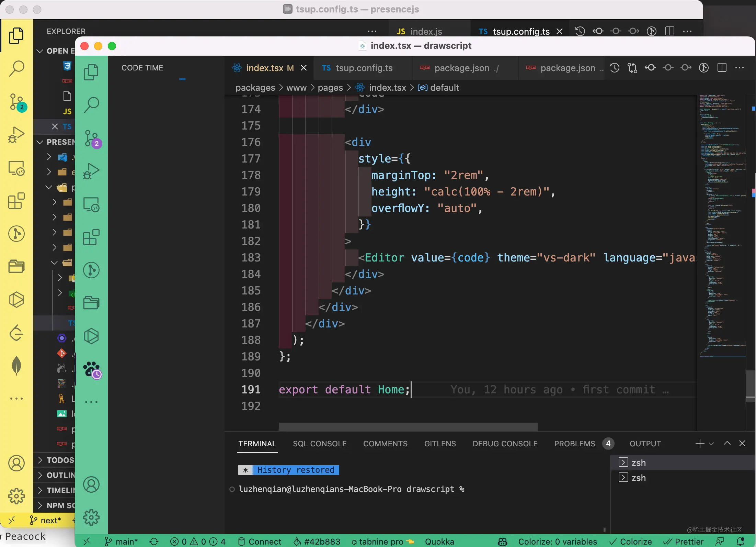Click the main* branch status button
756x547 pixels.
coord(122,542)
